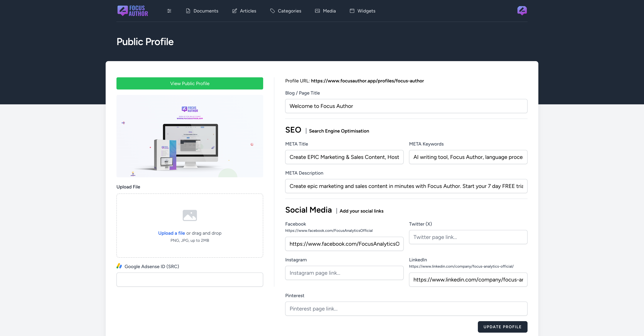This screenshot has width=644, height=336.
Task: Click the Instagram field label
Action: click(296, 260)
